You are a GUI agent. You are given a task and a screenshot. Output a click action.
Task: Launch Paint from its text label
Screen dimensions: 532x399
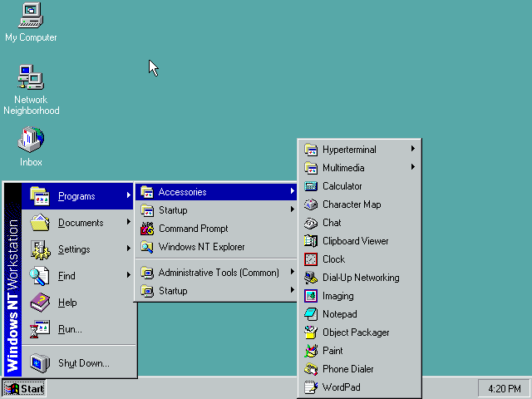click(332, 351)
